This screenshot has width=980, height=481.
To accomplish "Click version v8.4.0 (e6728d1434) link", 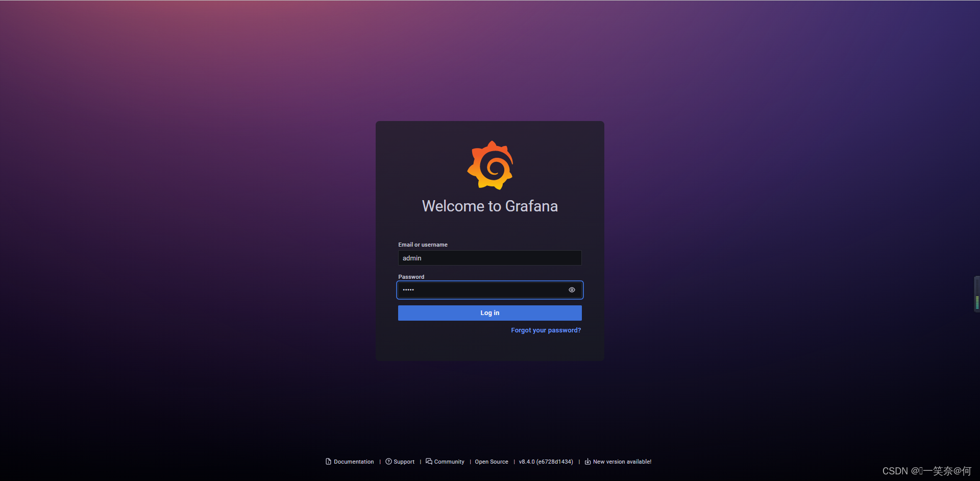I will coord(546,462).
